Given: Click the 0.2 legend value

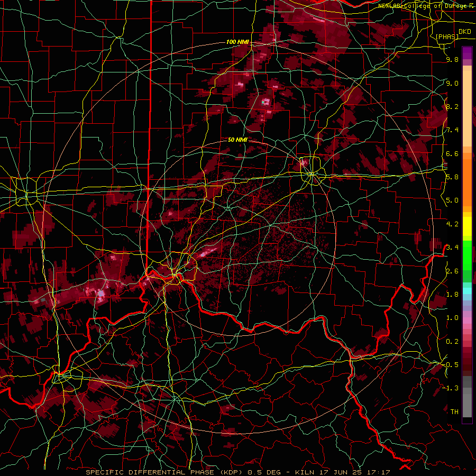Looking at the screenshot, I should pos(452,342).
